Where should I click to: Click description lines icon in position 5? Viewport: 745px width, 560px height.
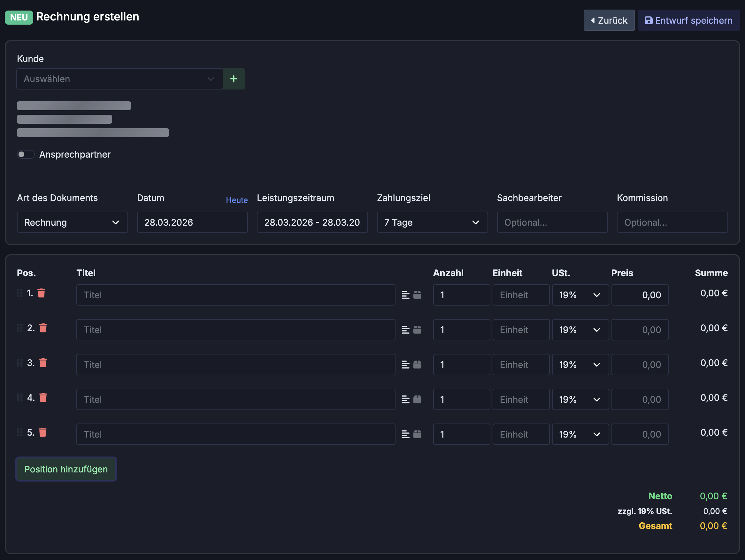(405, 434)
